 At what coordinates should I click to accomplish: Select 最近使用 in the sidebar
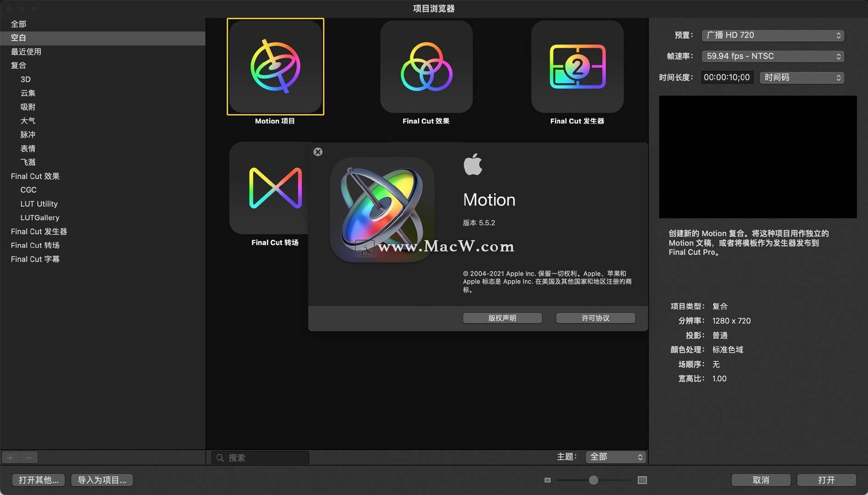tap(26, 52)
